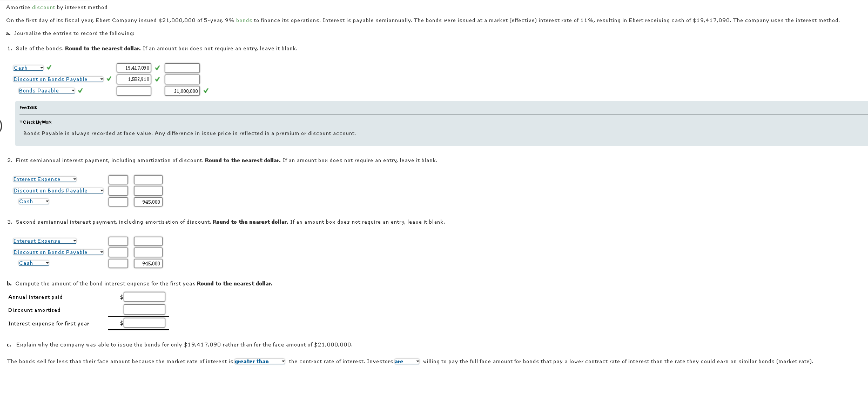The width and height of the screenshot is (868, 407).
Task: Click green checkmark next to Bonds Payable dropdown
Action: pos(80,90)
